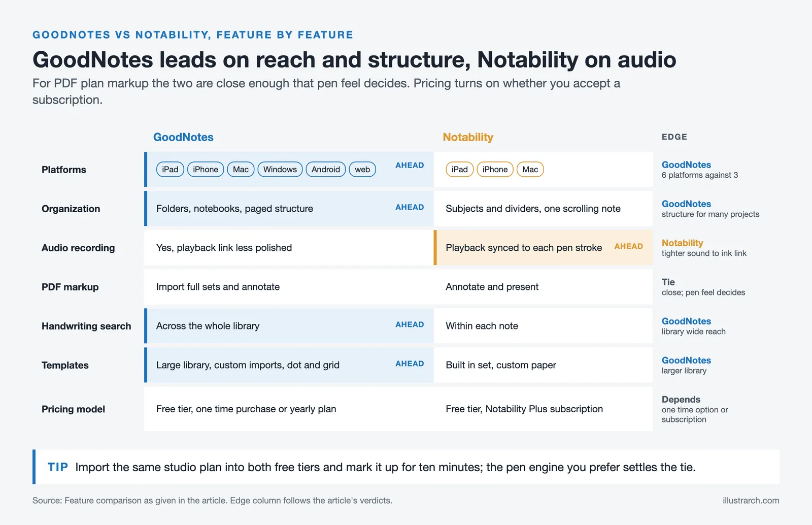Click the Audio recording row label
The width and height of the screenshot is (812, 525).
(78, 248)
